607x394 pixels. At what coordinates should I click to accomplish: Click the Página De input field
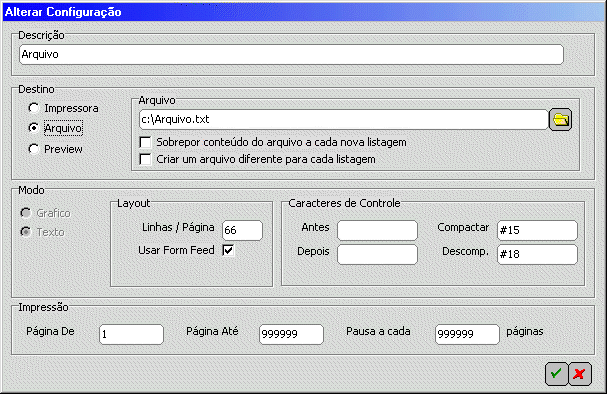(131, 334)
